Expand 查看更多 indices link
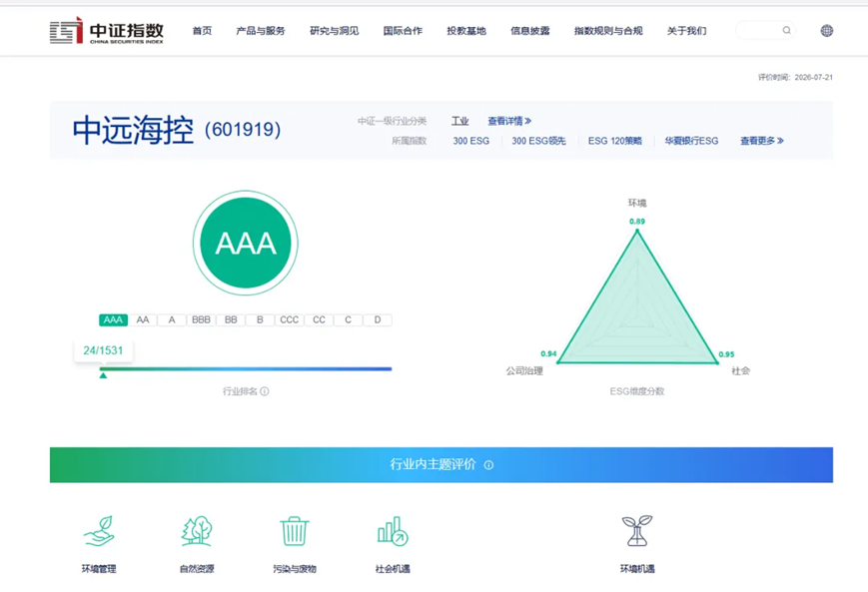 pos(762,141)
